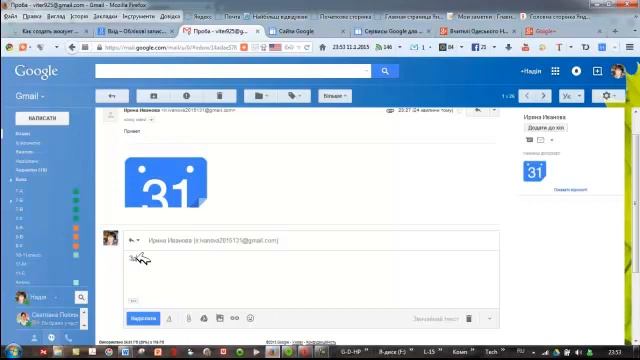Open the Firefox hamburger menu
Viewport: 640px width, 360px height.
pyautogui.click(x=629, y=47)
